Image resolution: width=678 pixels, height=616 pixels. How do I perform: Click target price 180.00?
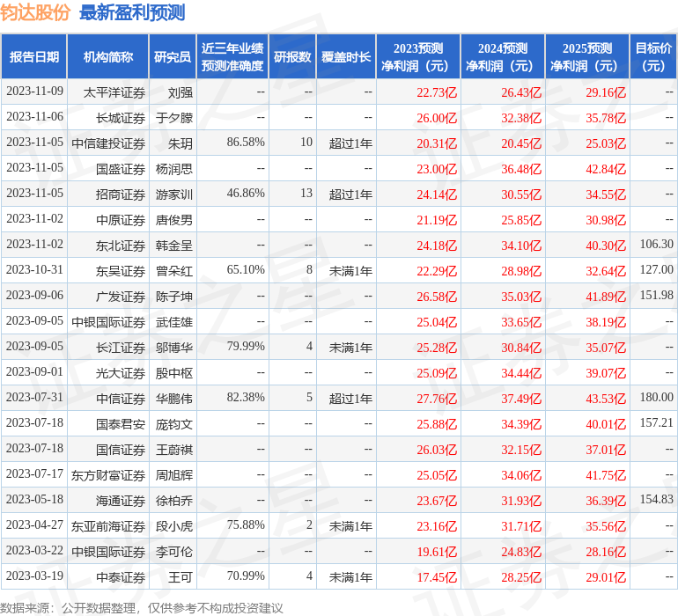[x=656, y=397]
